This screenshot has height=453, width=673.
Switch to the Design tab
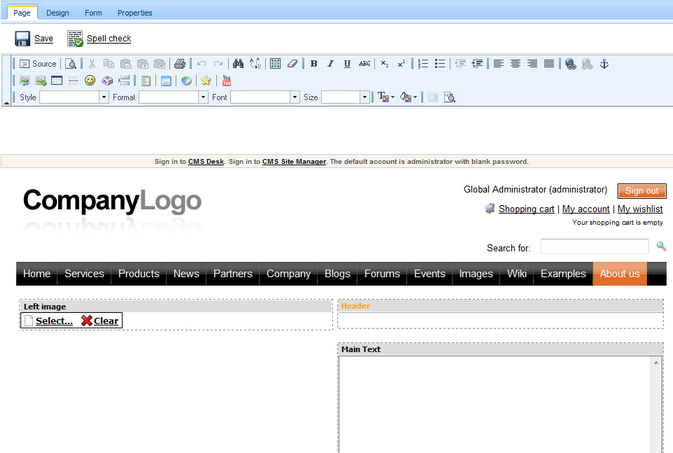(x=57, y=13)
